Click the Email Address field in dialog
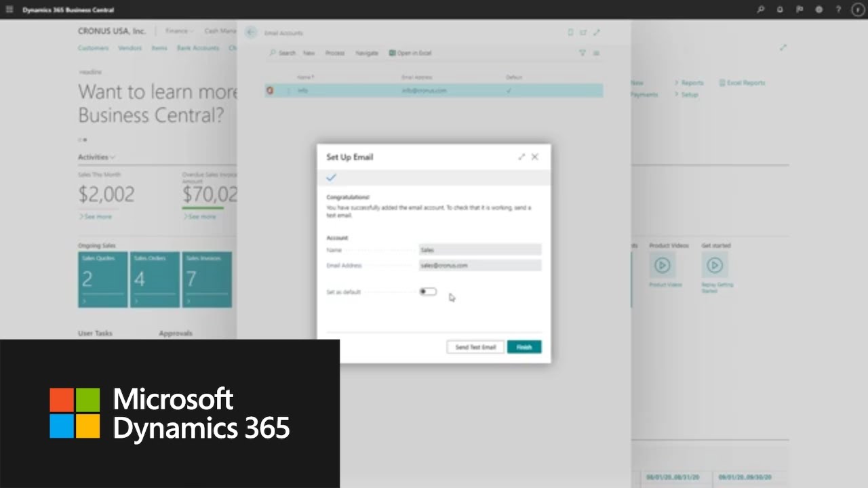Screen dimensions: 868x488 [x=479, y=266]
